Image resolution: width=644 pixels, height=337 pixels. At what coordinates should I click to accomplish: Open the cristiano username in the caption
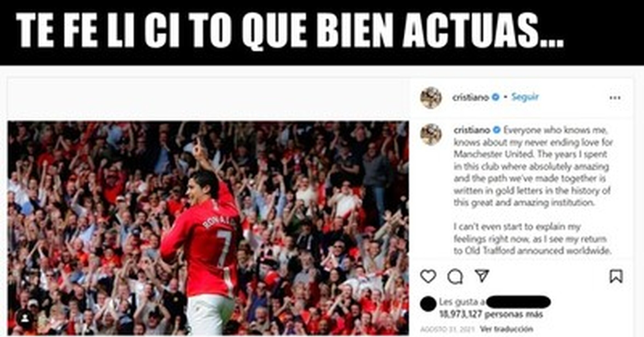click(x=472, y=130)
